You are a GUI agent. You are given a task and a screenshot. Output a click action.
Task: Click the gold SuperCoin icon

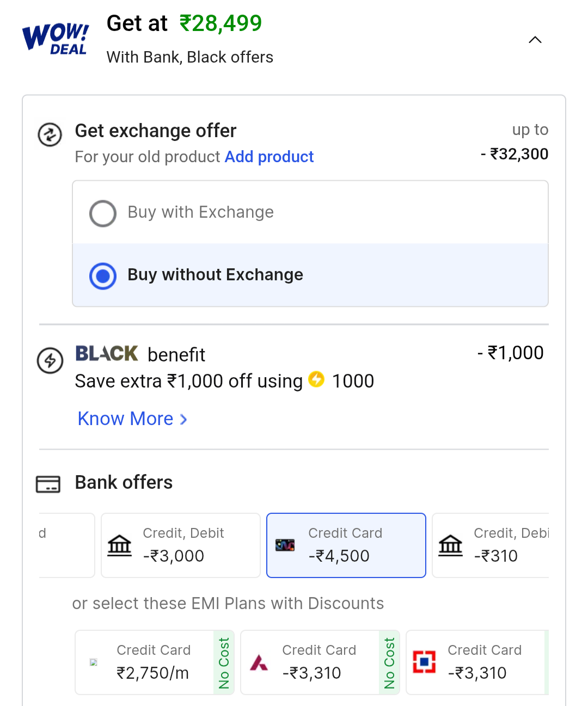click(x=316, y=379)
